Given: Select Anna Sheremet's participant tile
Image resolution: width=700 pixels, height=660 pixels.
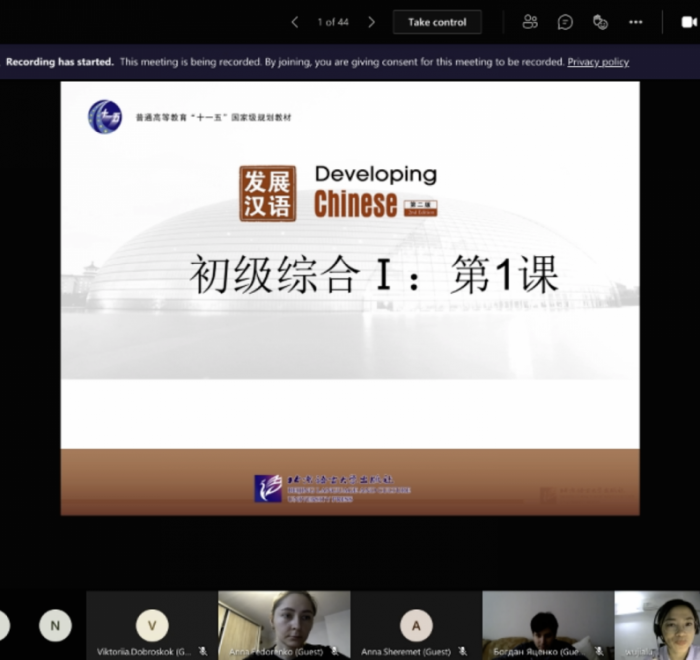Looking at the screenshot, I should coord(416,625).
